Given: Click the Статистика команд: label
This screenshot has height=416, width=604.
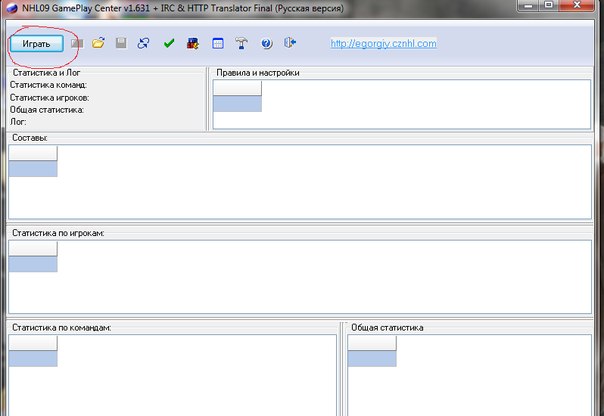Looking at the screenshot, I should coord(48,85).
